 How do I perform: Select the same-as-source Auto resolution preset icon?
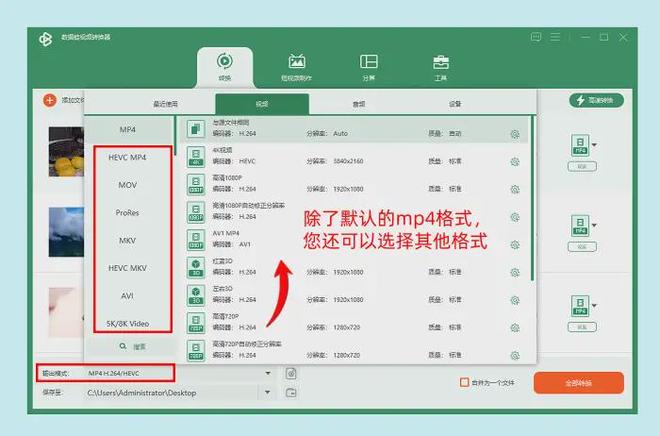[196, 129]
